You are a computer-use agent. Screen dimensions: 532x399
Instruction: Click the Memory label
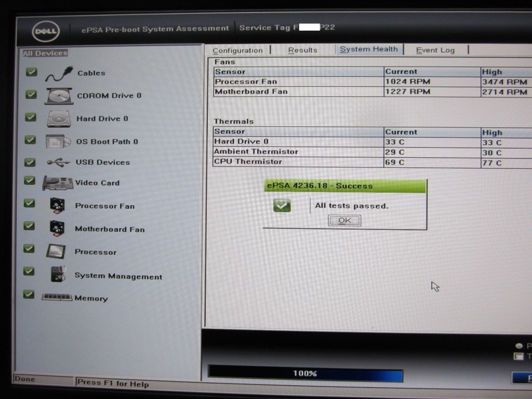tap(91, 298)
